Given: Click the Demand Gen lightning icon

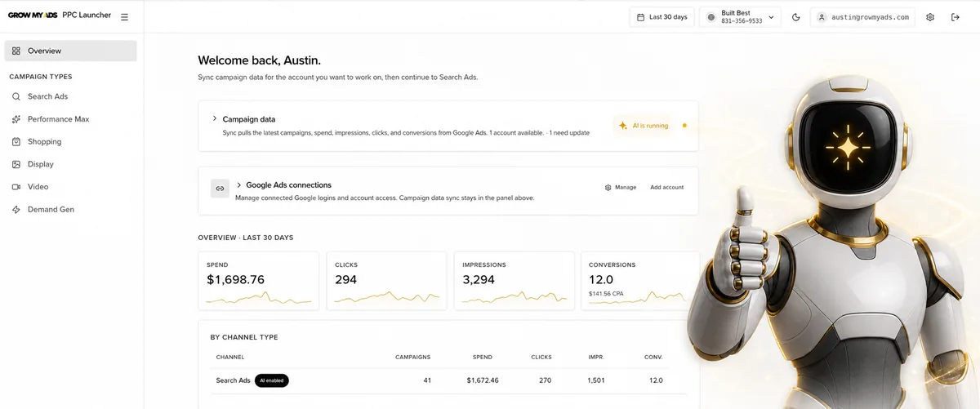Looking at the screenshot, I should pyautogui.click(x=16, y=210).
